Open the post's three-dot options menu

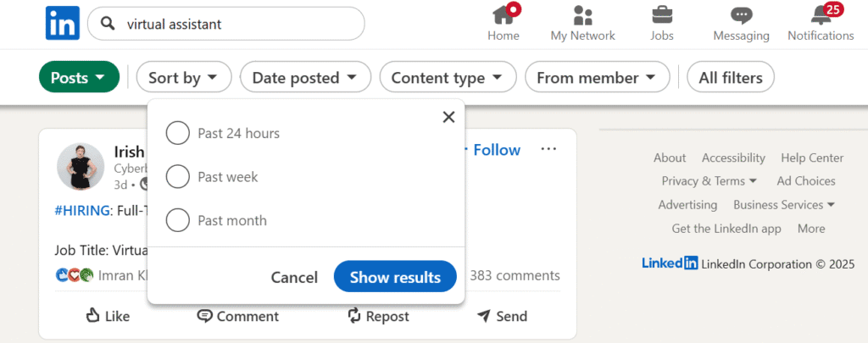tap(548, 149)
